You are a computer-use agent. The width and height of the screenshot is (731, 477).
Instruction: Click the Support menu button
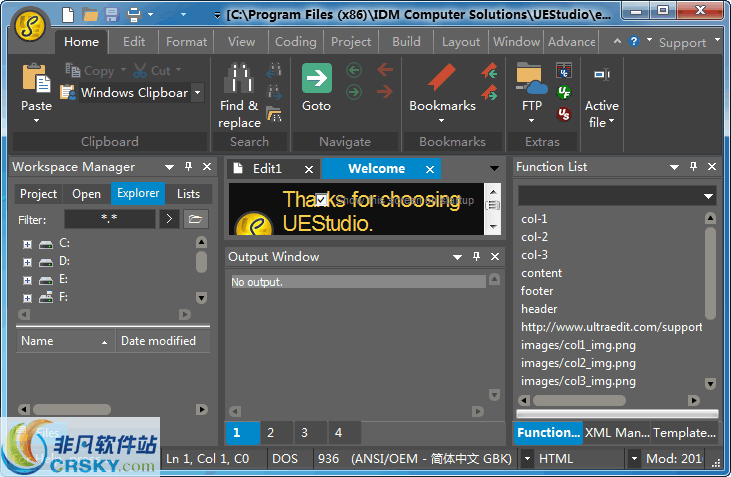[x=682, y=43]
